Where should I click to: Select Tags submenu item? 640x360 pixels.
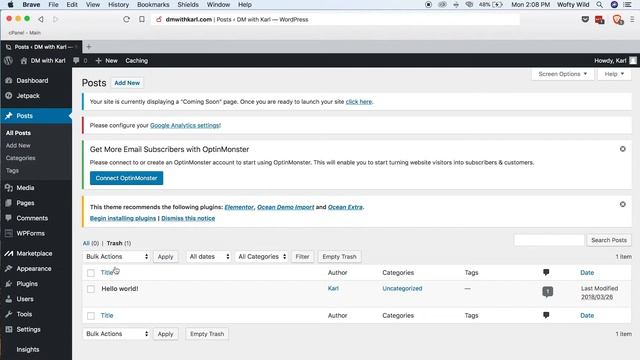[x=12, y=170]
